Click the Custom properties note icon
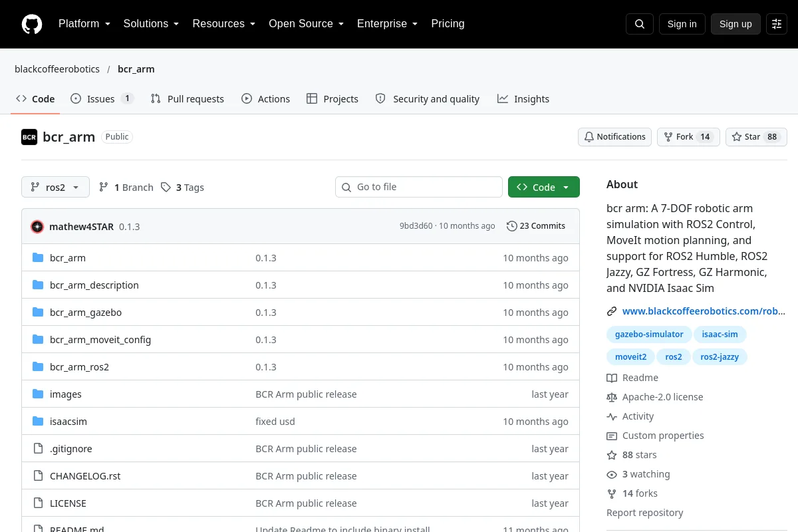Image resolution: width=798 pixels, height=532 pixels. [612, 436]
